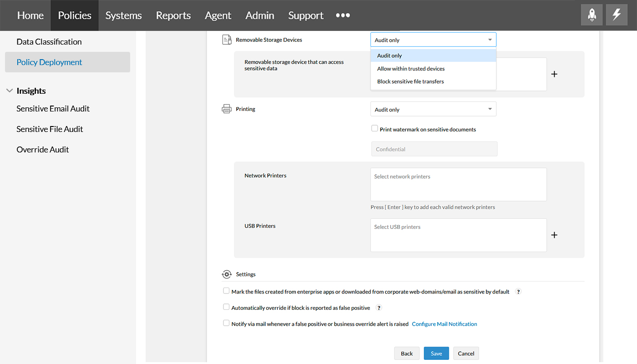
Task: Click help icon for mark files as sensitive
Action: (518, 292)
